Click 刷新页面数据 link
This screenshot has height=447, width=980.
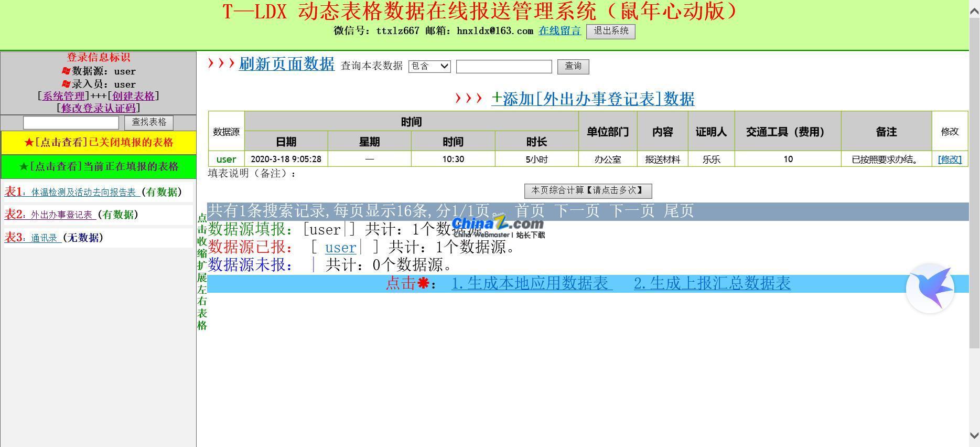point(286,64)
